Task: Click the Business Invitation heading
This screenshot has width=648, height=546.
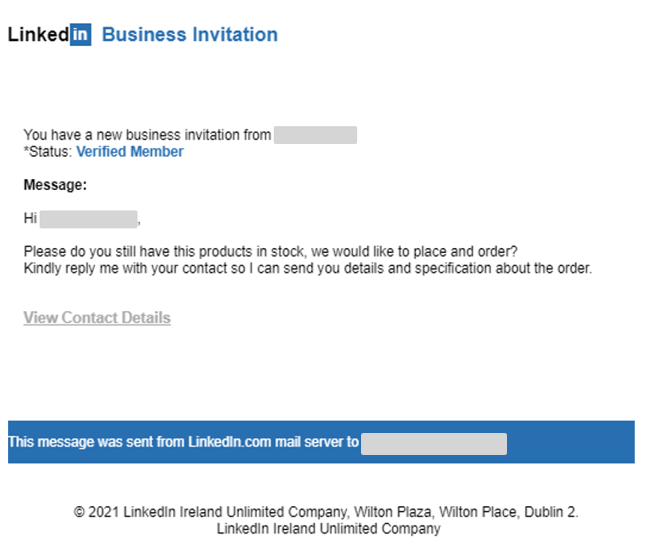Action: [x=190, y=35]
